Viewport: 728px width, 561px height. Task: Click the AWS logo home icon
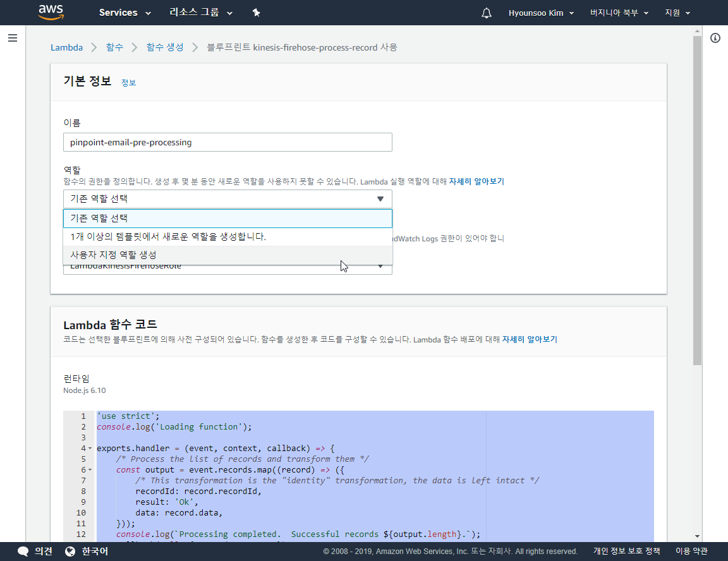(51, 13)
